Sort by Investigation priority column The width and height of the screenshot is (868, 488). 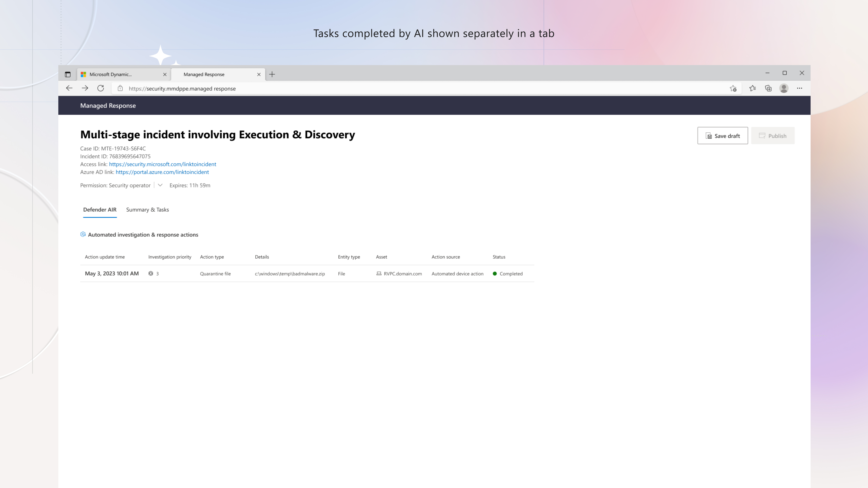coord(170,257)
